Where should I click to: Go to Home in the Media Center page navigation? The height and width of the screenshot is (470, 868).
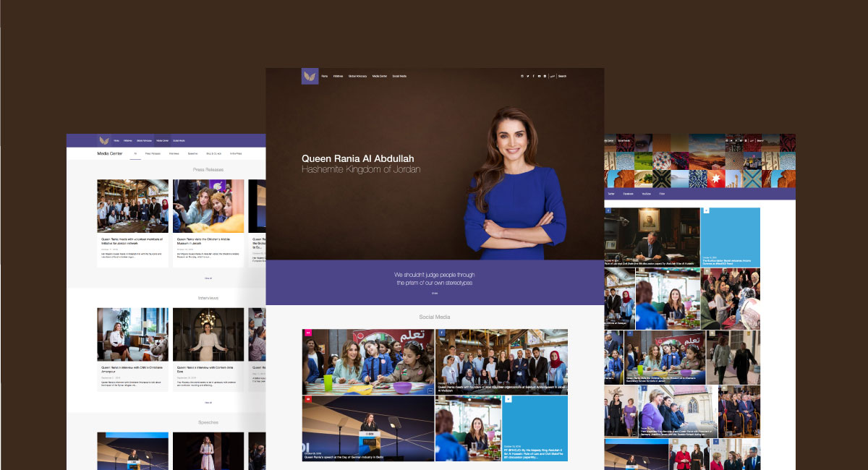coord(116,140)
